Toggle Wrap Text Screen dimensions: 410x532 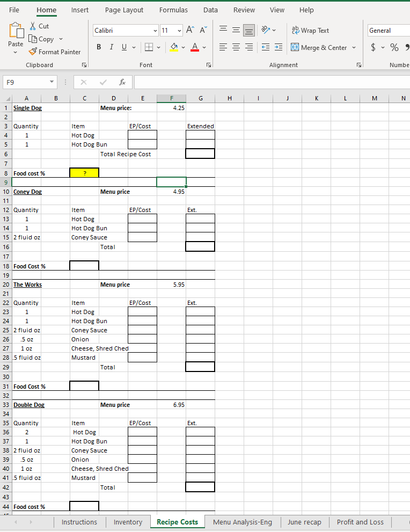coord(310,30)
